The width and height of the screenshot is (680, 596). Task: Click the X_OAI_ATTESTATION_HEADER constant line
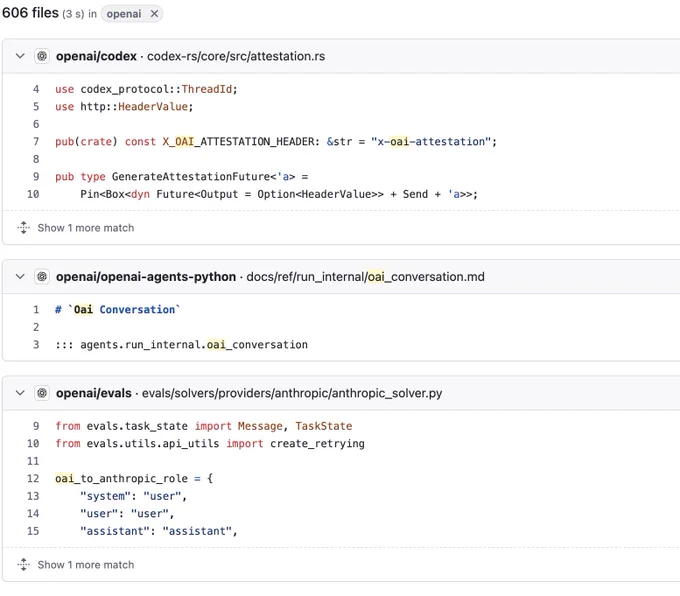click(x=276, y=142)
